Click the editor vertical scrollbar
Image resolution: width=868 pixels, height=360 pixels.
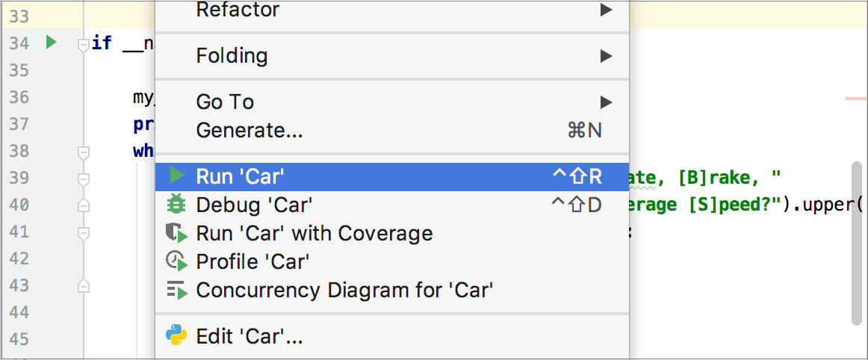click(857, 243)
